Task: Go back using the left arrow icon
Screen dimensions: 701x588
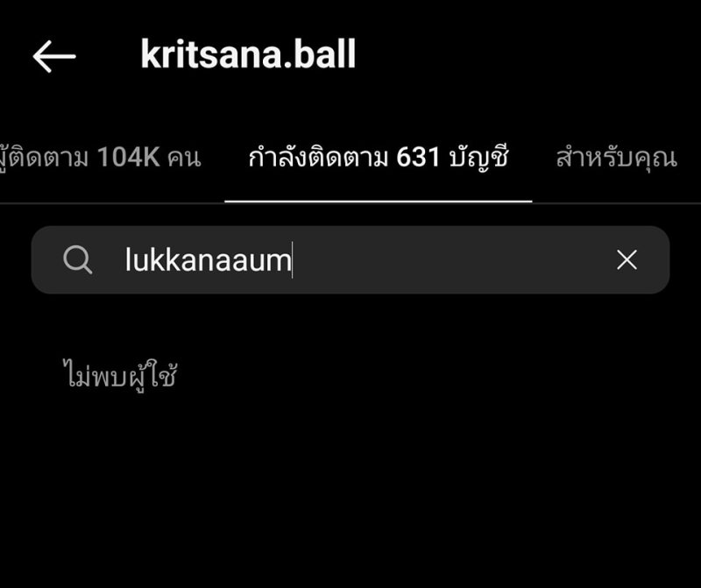Action: click(x=54, y=56)
